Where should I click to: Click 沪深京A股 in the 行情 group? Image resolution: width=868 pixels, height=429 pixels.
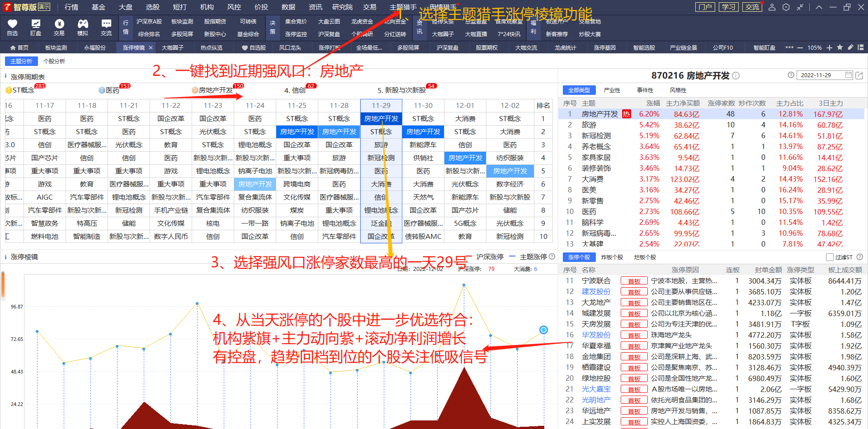(149, 22)
